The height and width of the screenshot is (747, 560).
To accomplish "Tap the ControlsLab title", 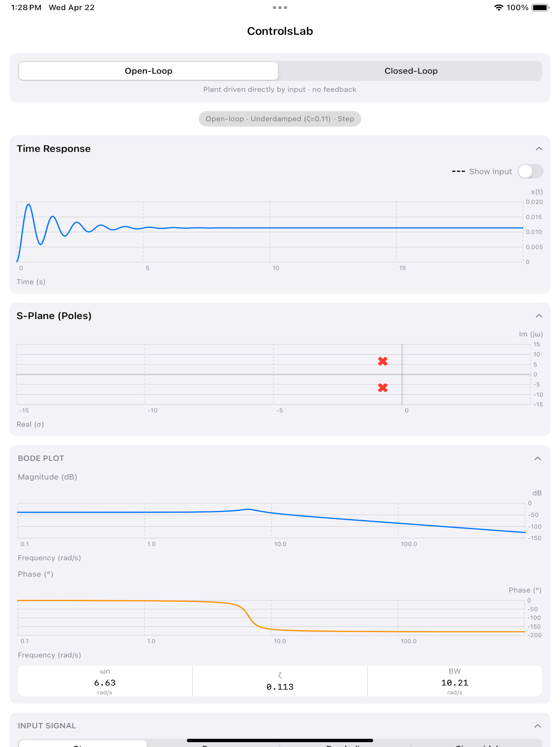I will pos(280,31).
